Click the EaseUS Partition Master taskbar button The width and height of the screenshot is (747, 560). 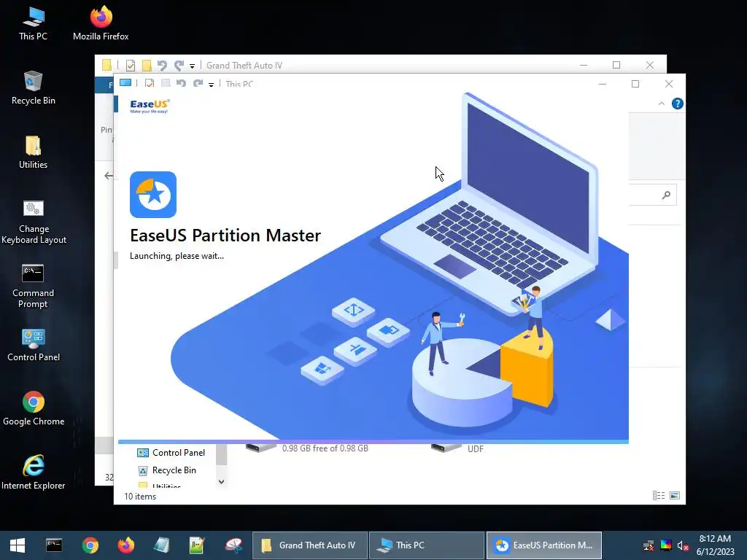[x=544, y=545]
